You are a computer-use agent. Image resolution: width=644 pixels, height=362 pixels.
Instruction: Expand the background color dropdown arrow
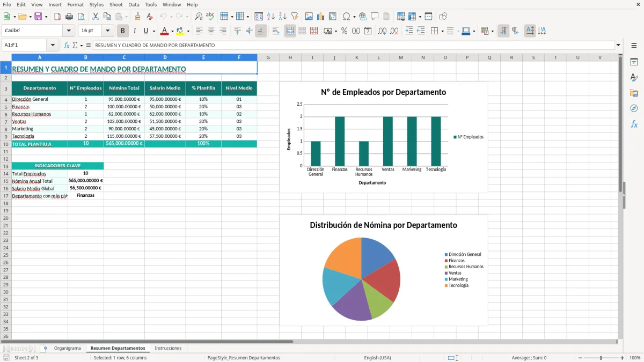tap(188, 31)
